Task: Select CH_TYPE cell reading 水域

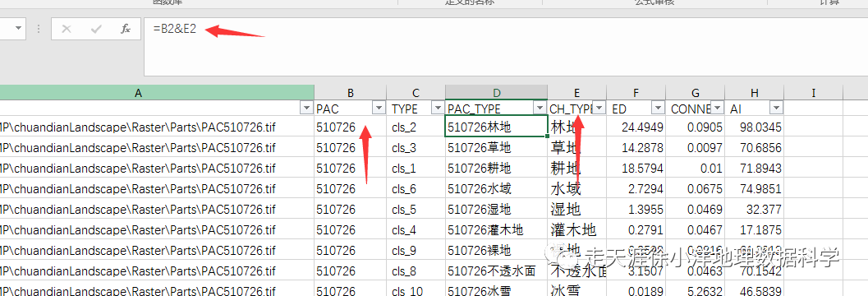Action: (x=576, y=188)
